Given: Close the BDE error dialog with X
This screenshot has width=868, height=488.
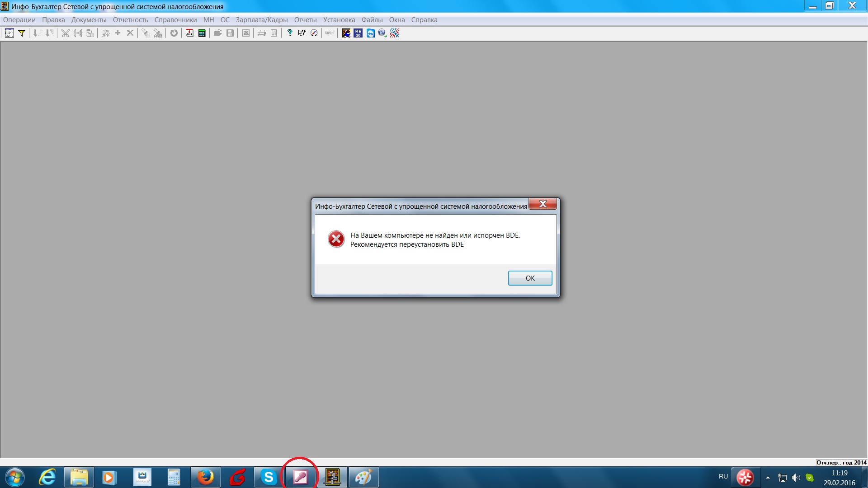Looking at the screenshot, I should (x=542, y=204).
